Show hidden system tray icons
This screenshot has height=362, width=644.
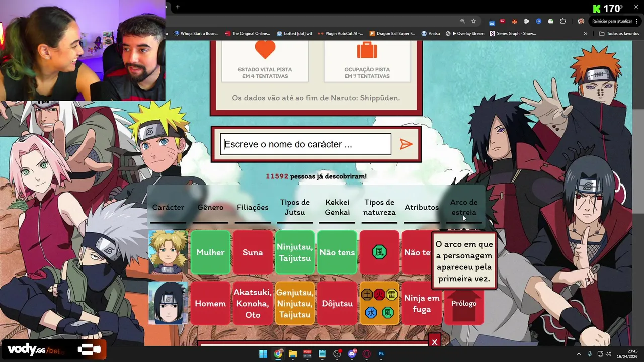(x=579, y=354)
